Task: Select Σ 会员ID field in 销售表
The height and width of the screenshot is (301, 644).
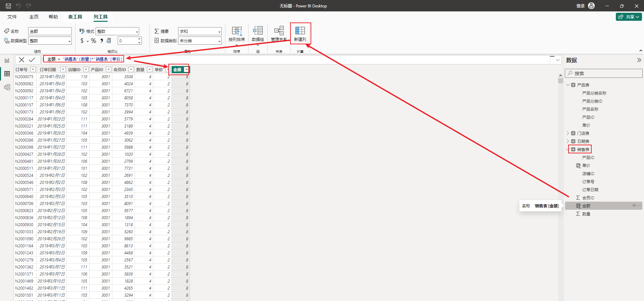Action: tap(588, 198)
